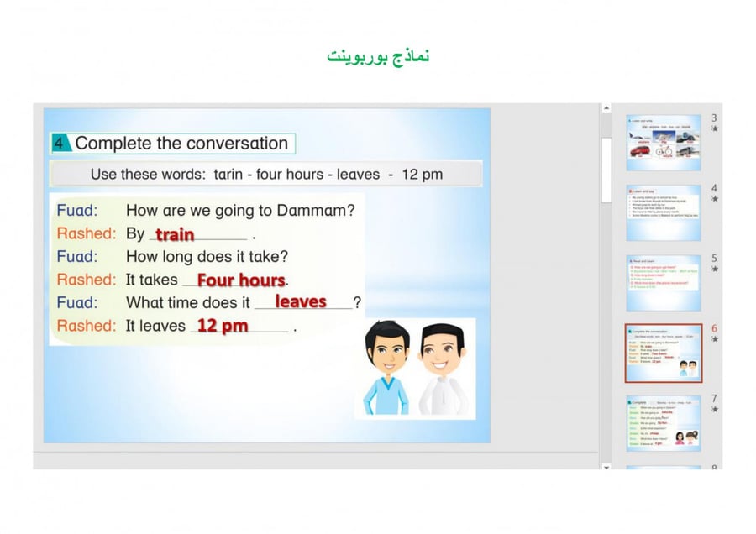756x534 pixels.
Task: Select the cartoon picture of two boys
Action: click(x=415, y=369)
